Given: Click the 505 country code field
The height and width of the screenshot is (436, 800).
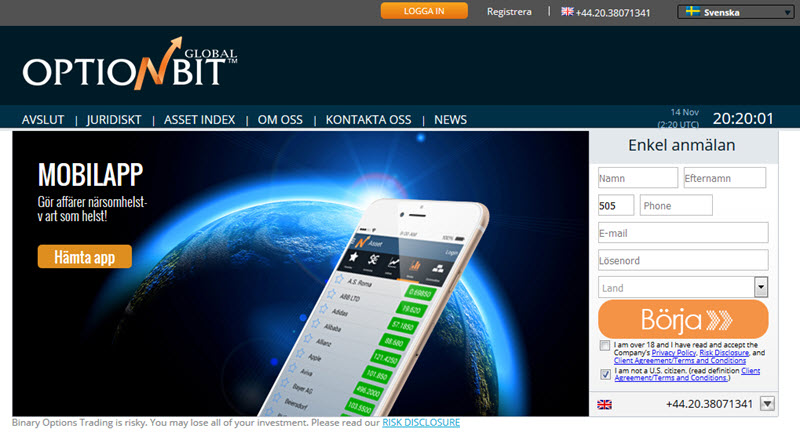Looking at the screenshot, I should (616, 206).
